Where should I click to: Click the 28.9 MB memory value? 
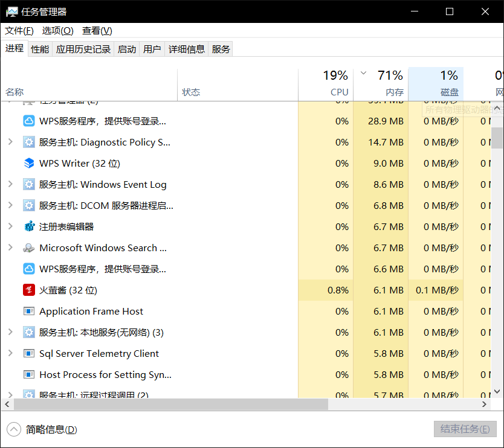pyautogui.click(x=386, y=121)
